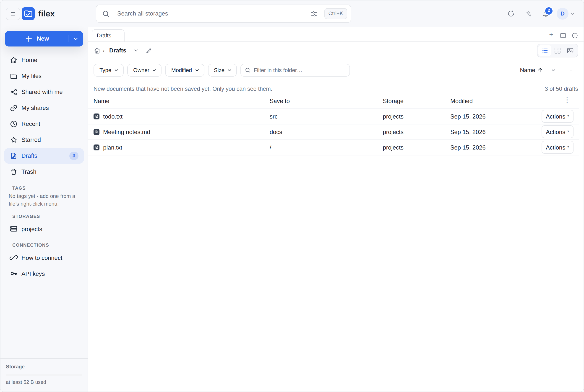Image resolution: width=584 pixels, height=392 pixels.
Task: Open My files in the sidebar
Action: [x=44, y=76]
